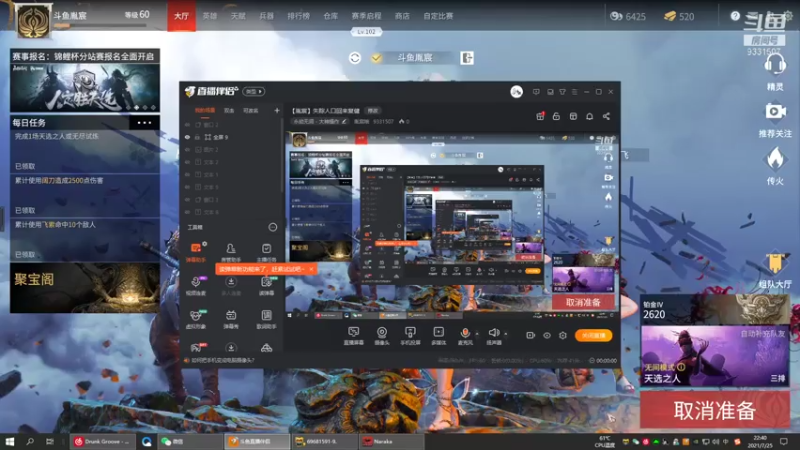Screen dimensions: 800x450
Task: Add a 直播屏幕 screen capture source
Action: [x=354, y=336]
